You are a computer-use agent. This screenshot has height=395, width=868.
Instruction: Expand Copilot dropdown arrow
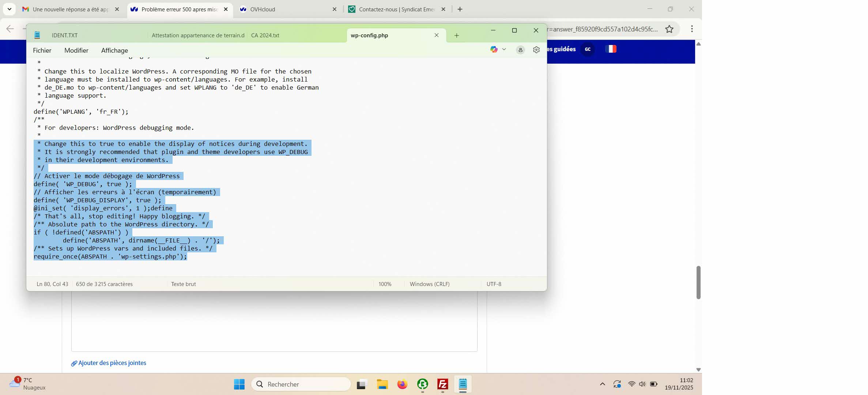tap(504, 49)
